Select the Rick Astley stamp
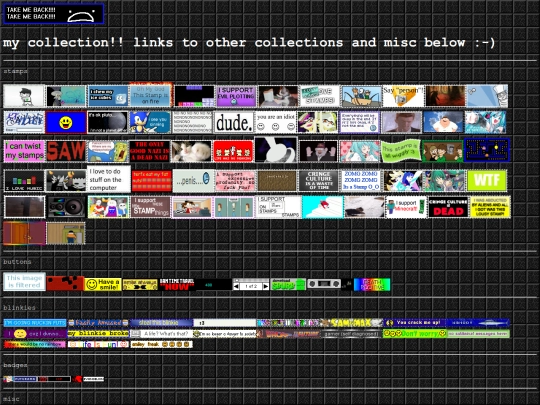The height and width of the screenshot is (405, 540). (x=402, y=122)
